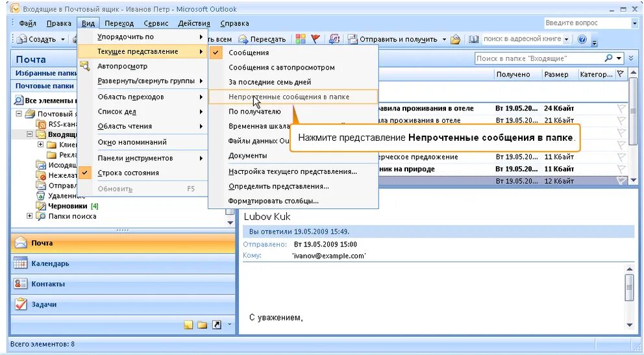The height and width of the screenshot is (355, 644).
Task: Toggle flag on ник на природе message
Action: point(621,169)
